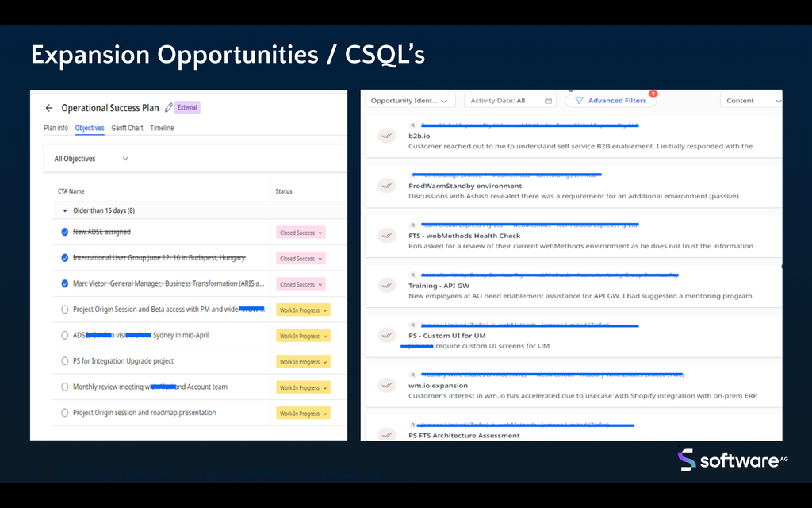The width and height of the screenshot is (812, 508).
Task: Open the All Objectives dropdown
Action: (x=91, y=159)
